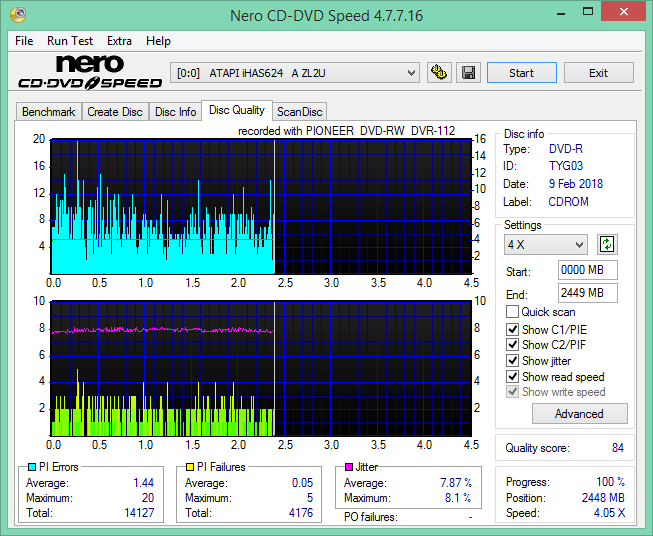
Task: Click the PI Errors graph area
Action: pyautogui.click(x=261, y=207)
